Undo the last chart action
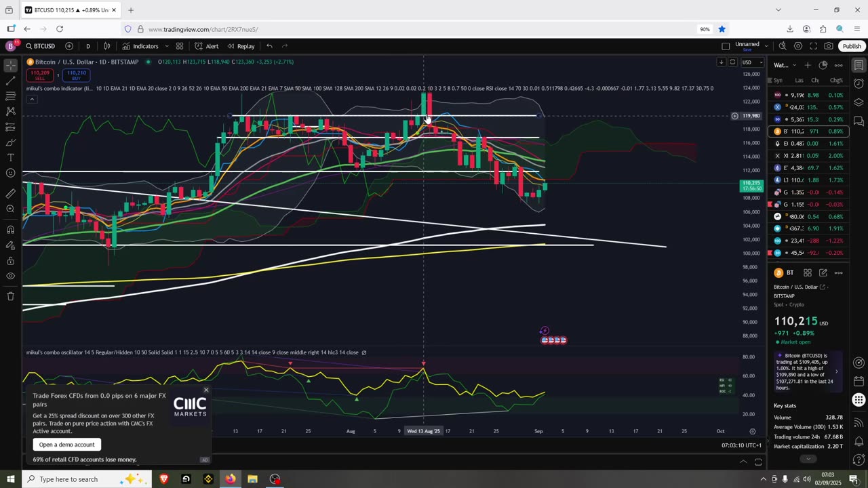868x488 pixels. (269, 46)
